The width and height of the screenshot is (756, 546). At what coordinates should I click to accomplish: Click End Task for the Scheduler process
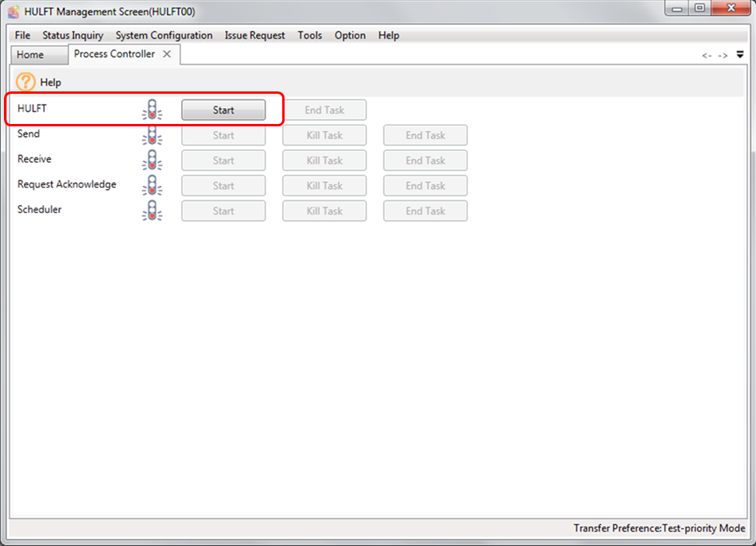tap(425, 211)
